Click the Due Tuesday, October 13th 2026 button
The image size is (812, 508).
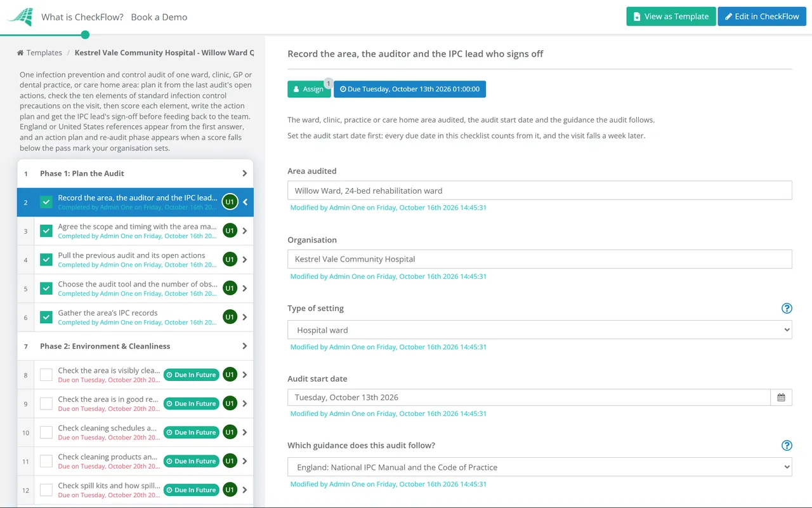click(410, 89)
